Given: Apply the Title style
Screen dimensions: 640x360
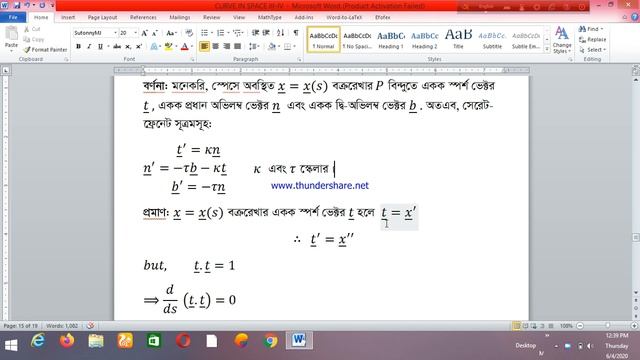Looking at the screenshot, I should pos(458,40).
